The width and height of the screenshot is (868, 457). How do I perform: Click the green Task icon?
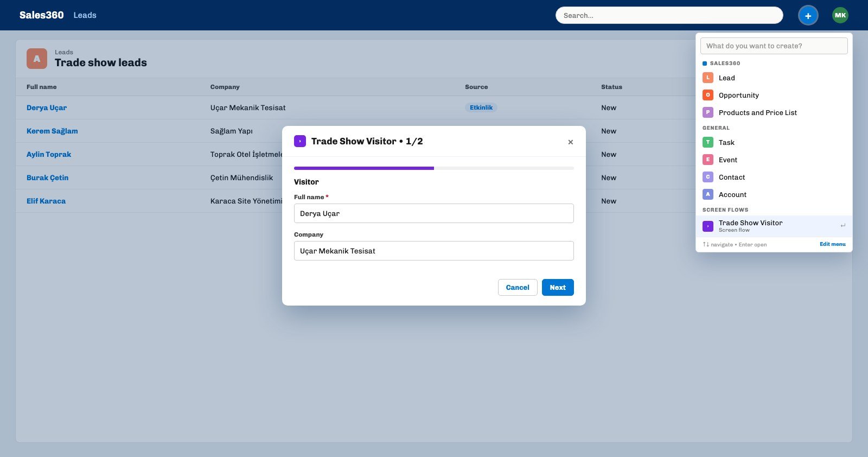[708, 142]
